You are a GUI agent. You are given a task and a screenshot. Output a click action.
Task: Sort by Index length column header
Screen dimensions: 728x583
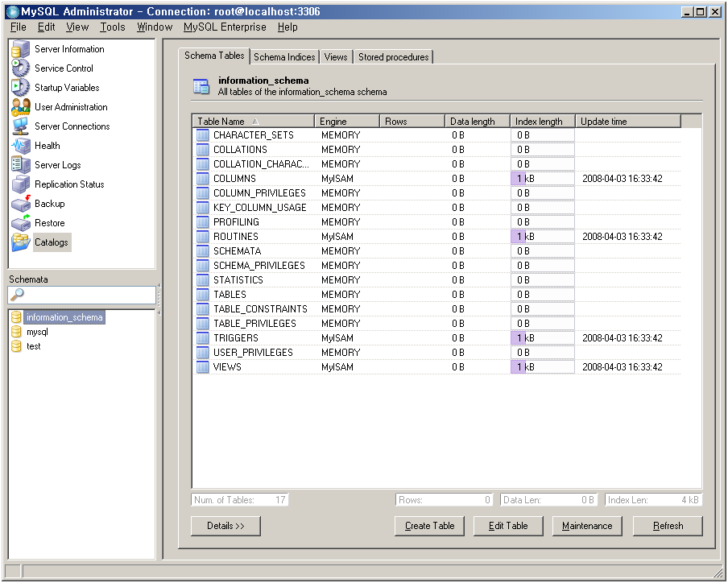coord(543,122)
